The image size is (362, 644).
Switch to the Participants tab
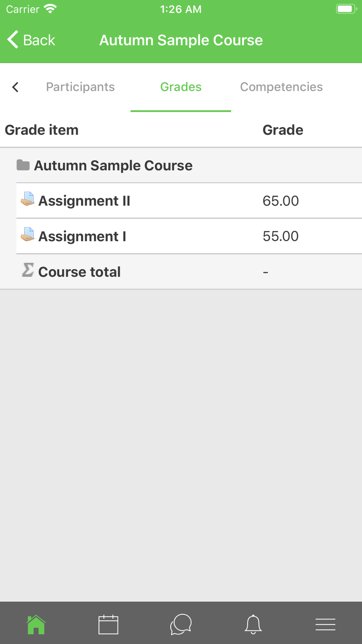[80, 87]
